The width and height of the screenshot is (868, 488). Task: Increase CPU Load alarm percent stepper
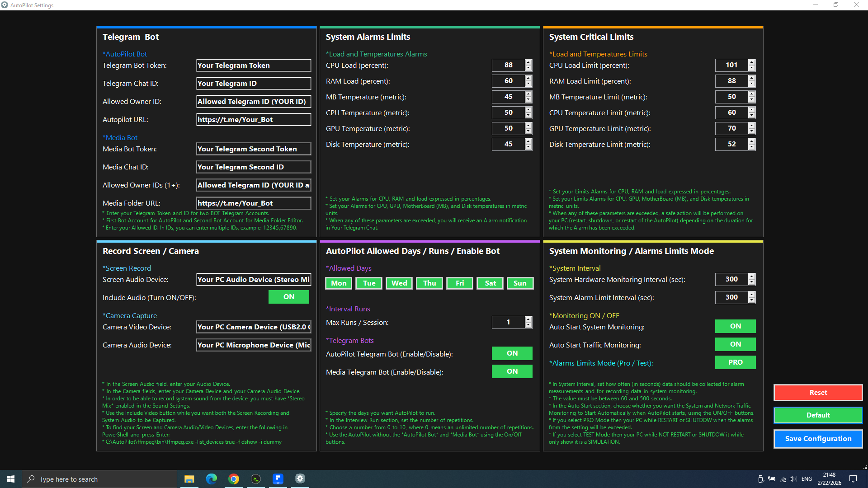[x=528, y=62]
